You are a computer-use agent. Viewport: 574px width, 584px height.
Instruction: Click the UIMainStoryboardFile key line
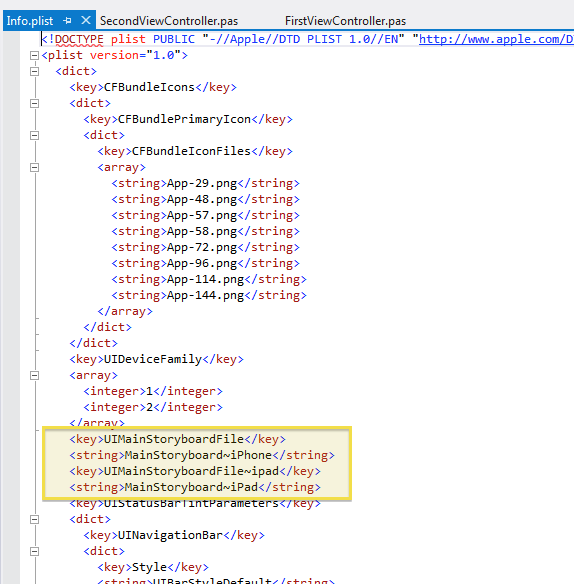pyautogui.click(x=177, y=439)
